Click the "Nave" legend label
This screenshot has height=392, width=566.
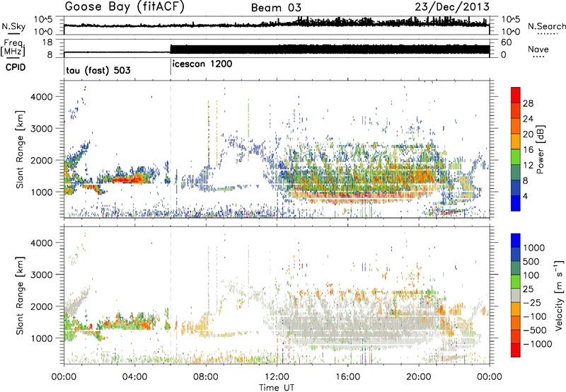pos(538,50)
